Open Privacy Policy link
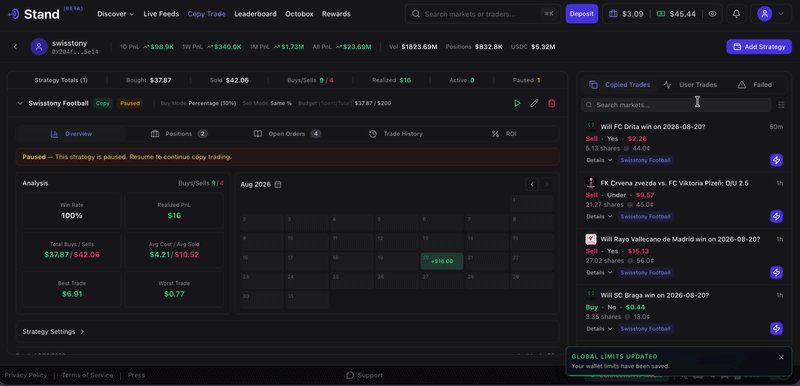Screen dimensions: 800x386 26,375
